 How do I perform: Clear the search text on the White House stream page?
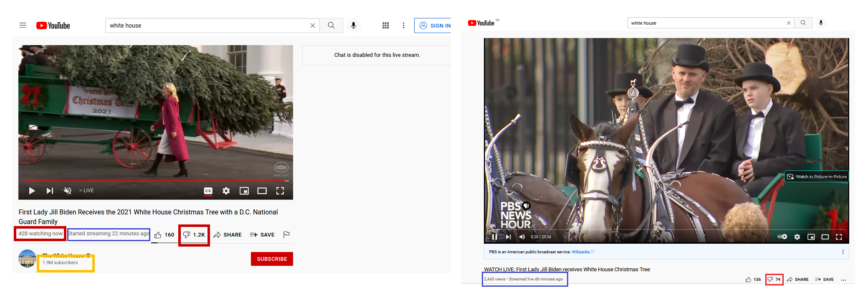(x=312, y=25)
